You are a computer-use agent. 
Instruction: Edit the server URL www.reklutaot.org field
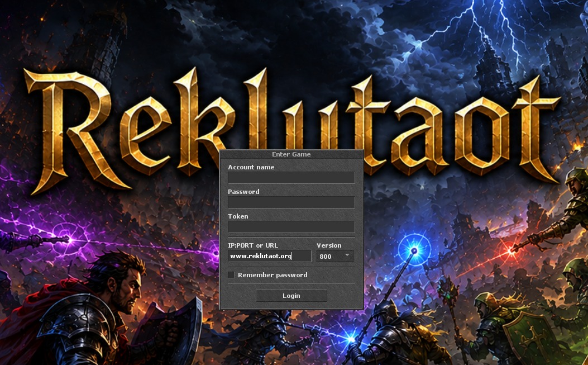pos(269,256)
